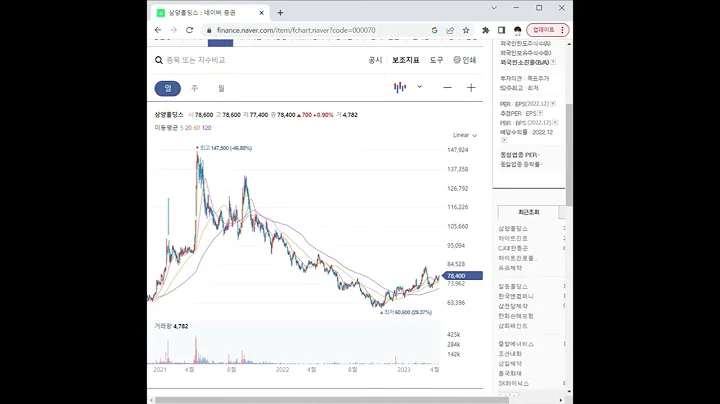Open the 공시 menu

coord(375,60)
